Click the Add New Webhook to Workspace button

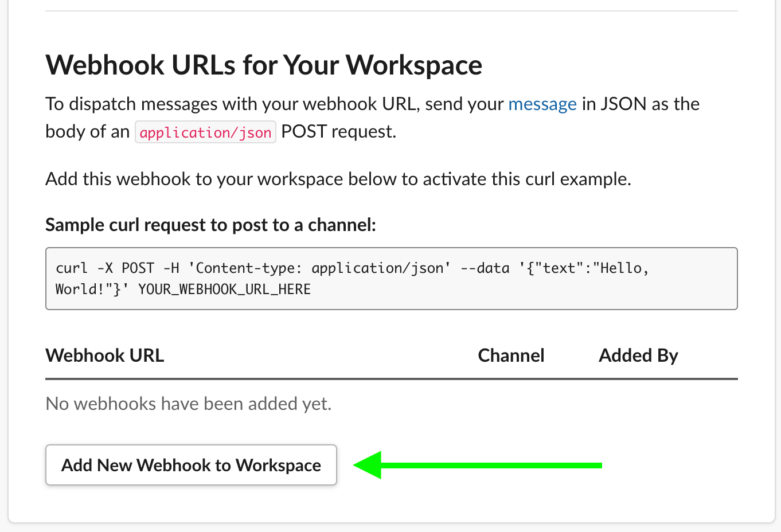[x=191, y=465]
